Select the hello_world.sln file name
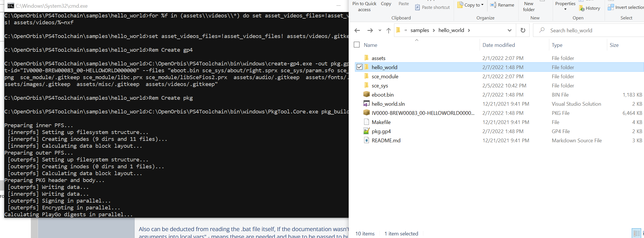The width and height of the screenshot is (644, 238). [388, 104]
